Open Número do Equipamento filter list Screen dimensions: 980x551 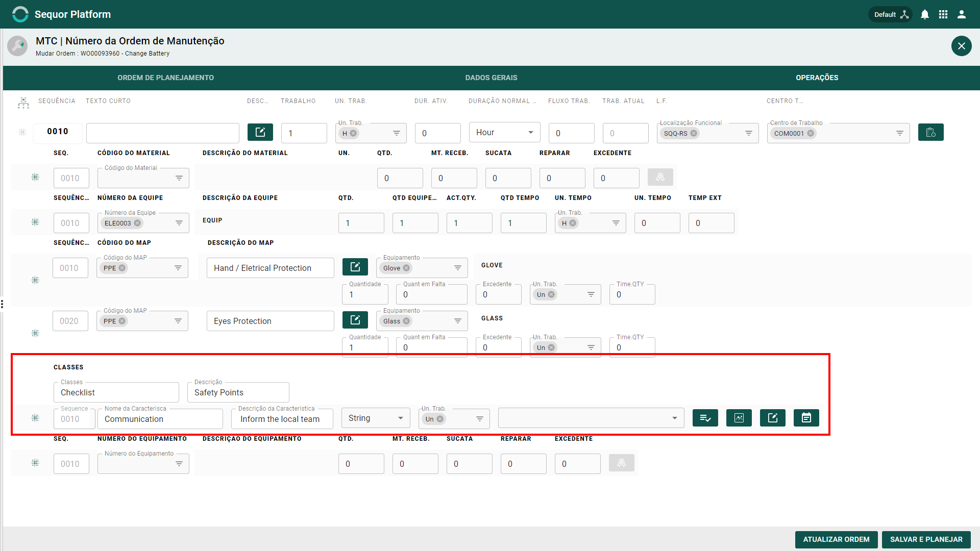coord(179,464)
